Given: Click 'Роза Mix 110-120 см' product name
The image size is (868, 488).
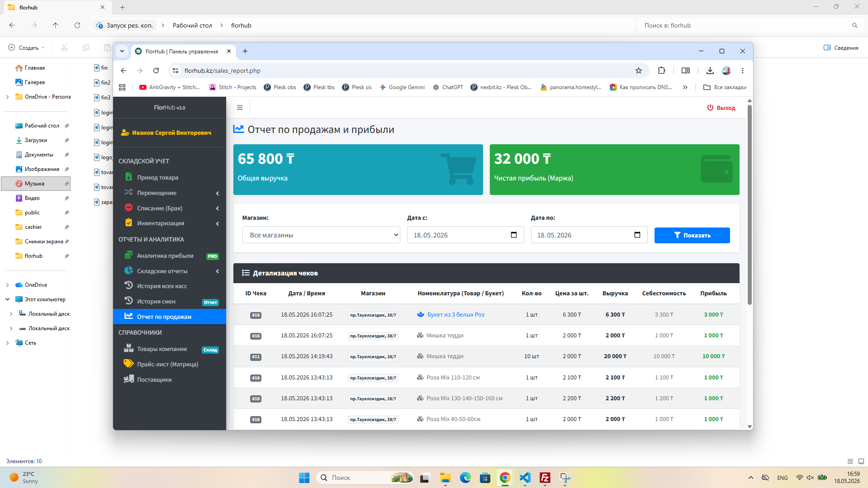Looking at the screenshot, I should click(453, 377).
